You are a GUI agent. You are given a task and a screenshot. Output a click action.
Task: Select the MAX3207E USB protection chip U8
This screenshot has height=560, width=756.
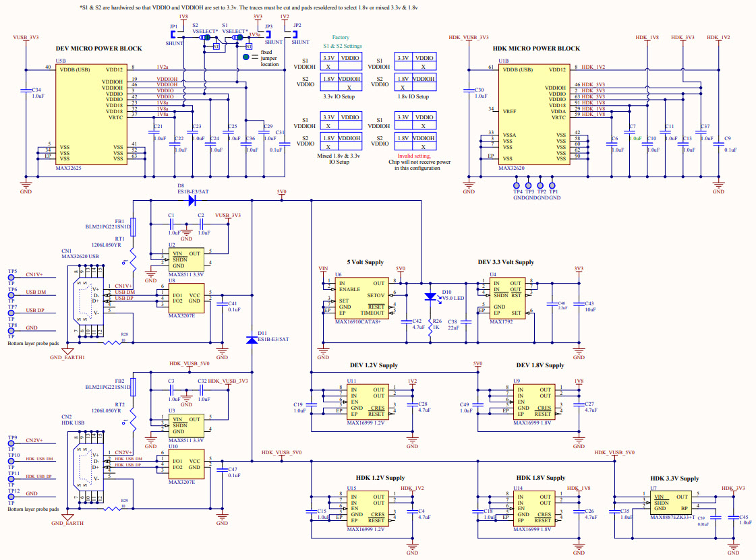(185, 297)
